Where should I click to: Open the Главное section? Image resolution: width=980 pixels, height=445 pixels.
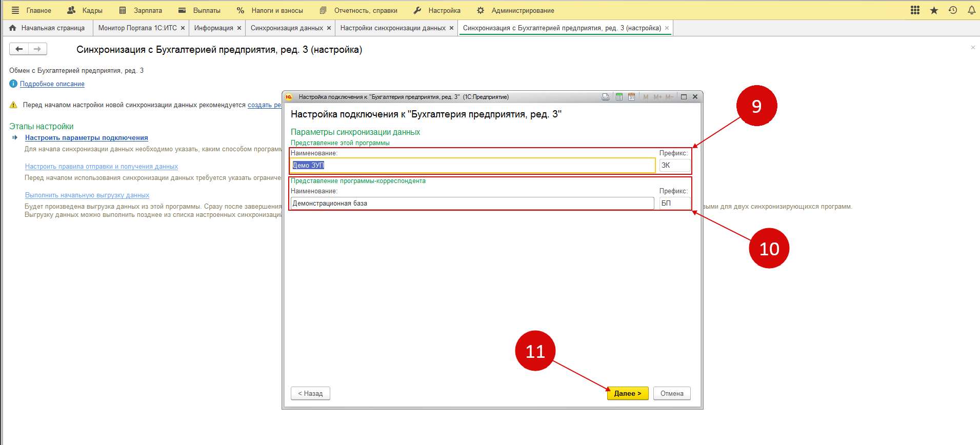39,10
